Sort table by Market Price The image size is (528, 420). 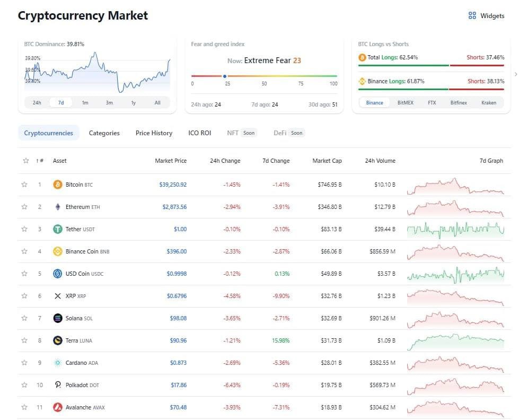coord(171,161)
